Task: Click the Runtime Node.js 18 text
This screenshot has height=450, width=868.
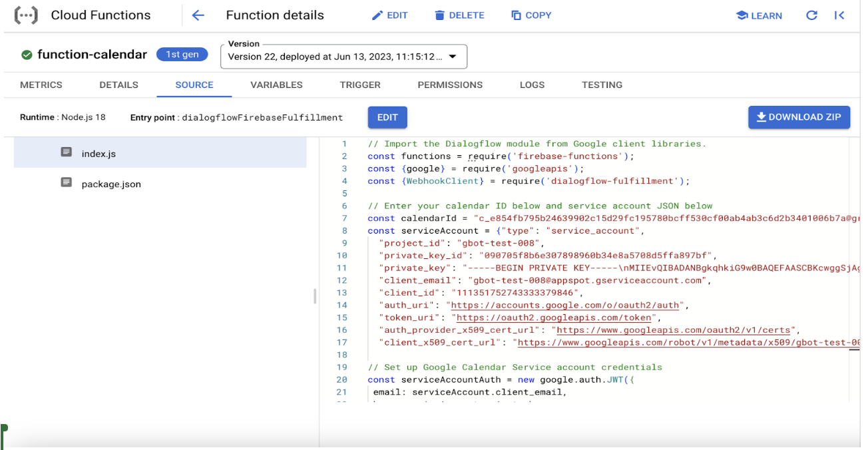Action: (x=63, y=117)
